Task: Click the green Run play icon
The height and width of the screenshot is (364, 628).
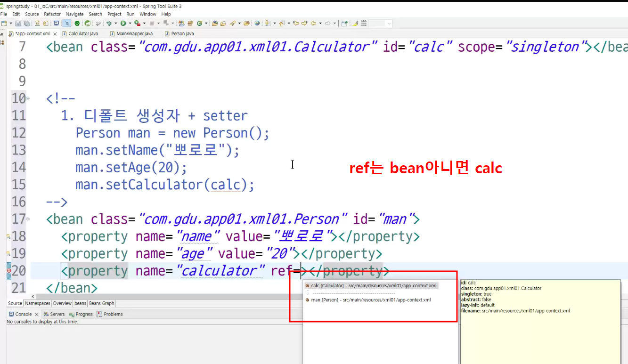Action: click(x=123, y=23)
